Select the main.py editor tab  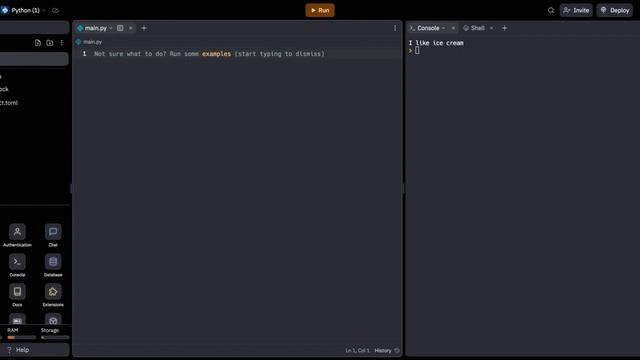[x=95, y=28]
